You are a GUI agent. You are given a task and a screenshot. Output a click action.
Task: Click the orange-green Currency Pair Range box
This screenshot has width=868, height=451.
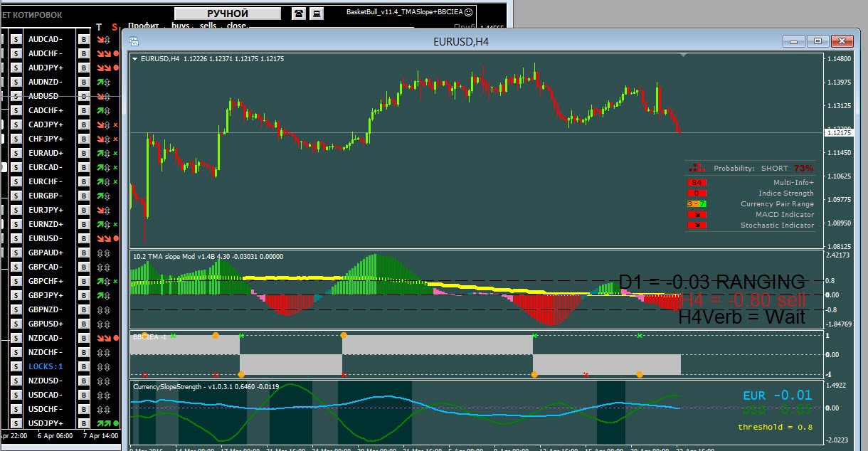point(697,204)
